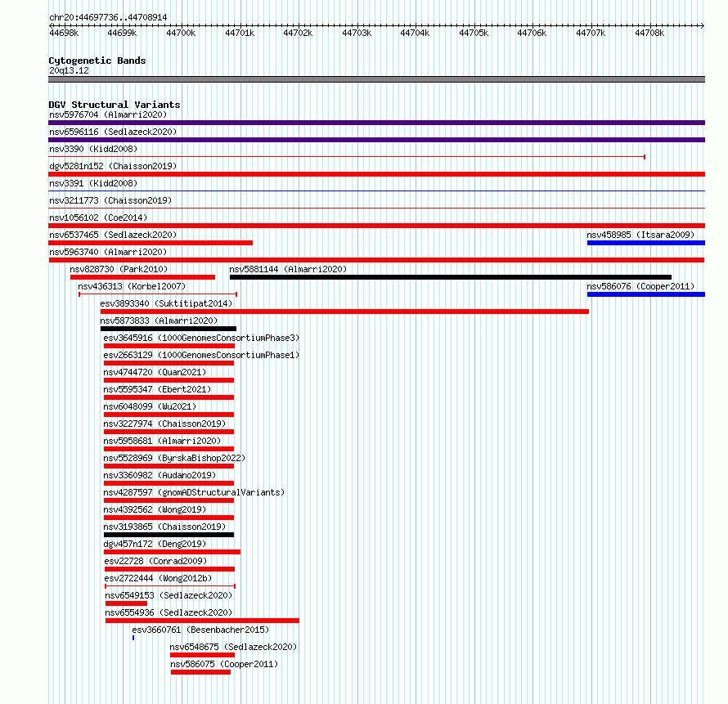This screenshot has height=704, width=728.
Task: Select the red bar under dgv457n172
Action: pos(173,552)
